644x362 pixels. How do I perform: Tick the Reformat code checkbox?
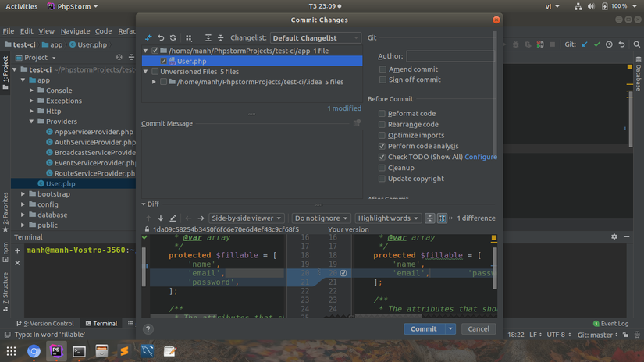[382, 113]
